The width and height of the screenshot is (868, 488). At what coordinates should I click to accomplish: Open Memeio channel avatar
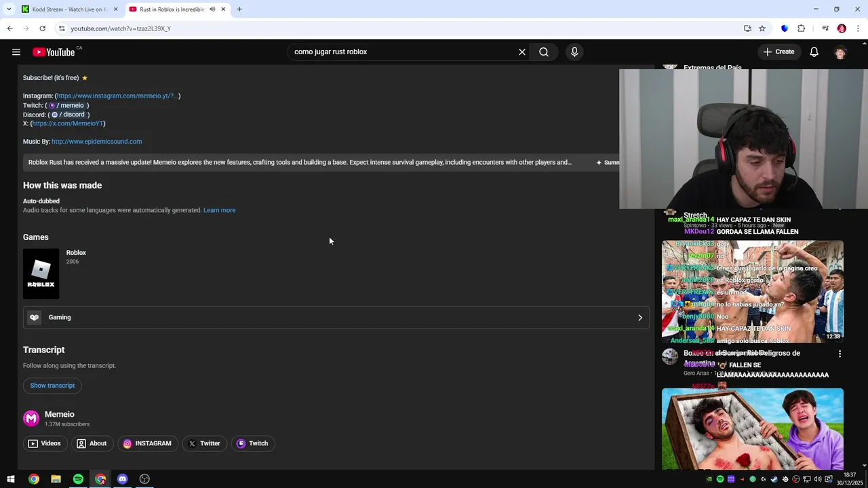click(31, 419)
